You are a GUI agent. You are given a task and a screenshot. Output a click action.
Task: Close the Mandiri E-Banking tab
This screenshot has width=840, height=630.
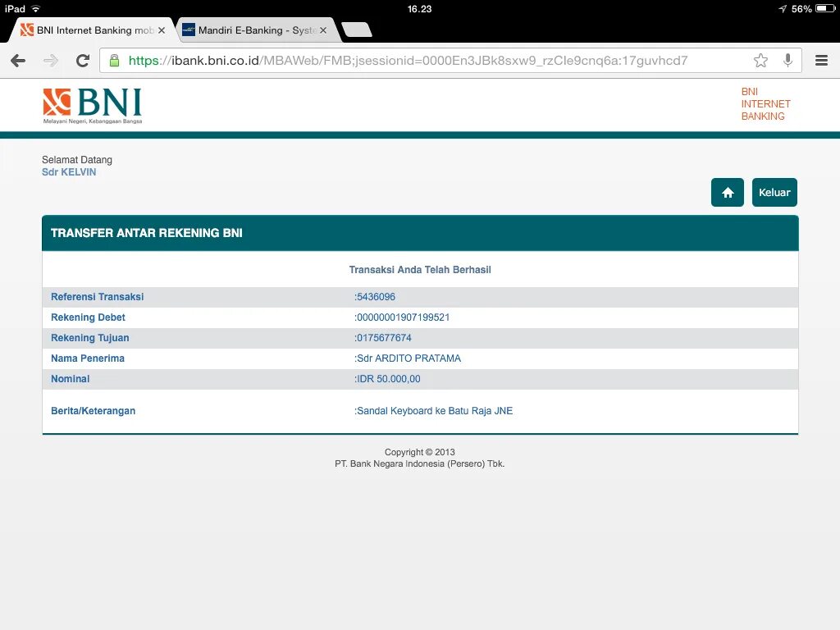[x=323, y=30]
